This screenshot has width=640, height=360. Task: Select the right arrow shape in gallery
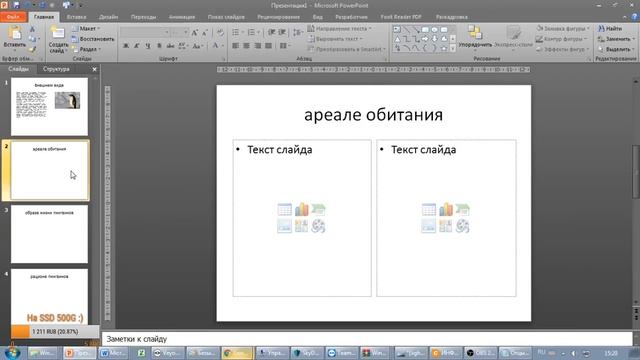pyautogui.click(x=425, y=39)
